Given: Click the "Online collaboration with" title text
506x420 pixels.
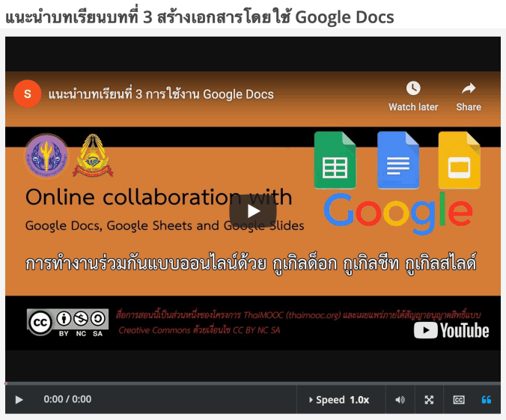Looking at the screenshot, I should (x=159, y=197).
